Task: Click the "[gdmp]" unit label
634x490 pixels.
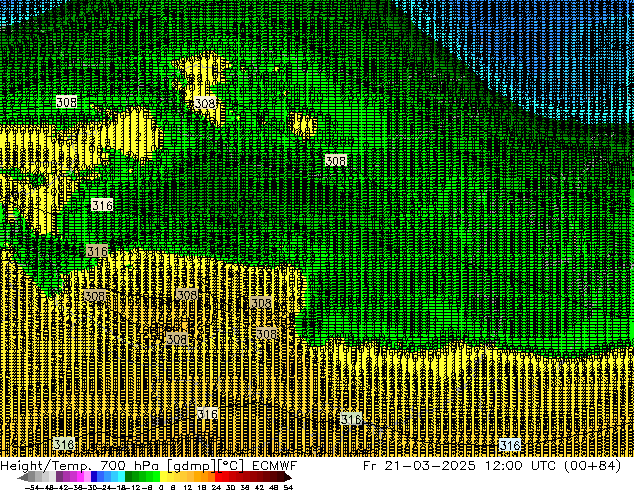Action: tap(190, 466)
